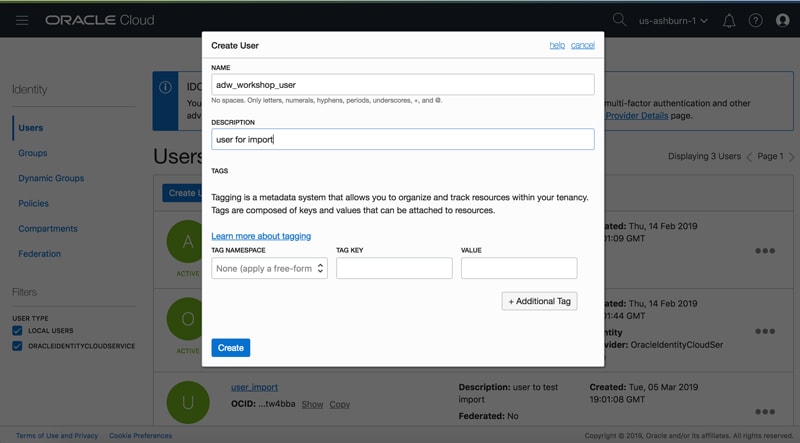Open Terms of Use and Privacy link
The image size is (800, 443).
pos(57,436)
